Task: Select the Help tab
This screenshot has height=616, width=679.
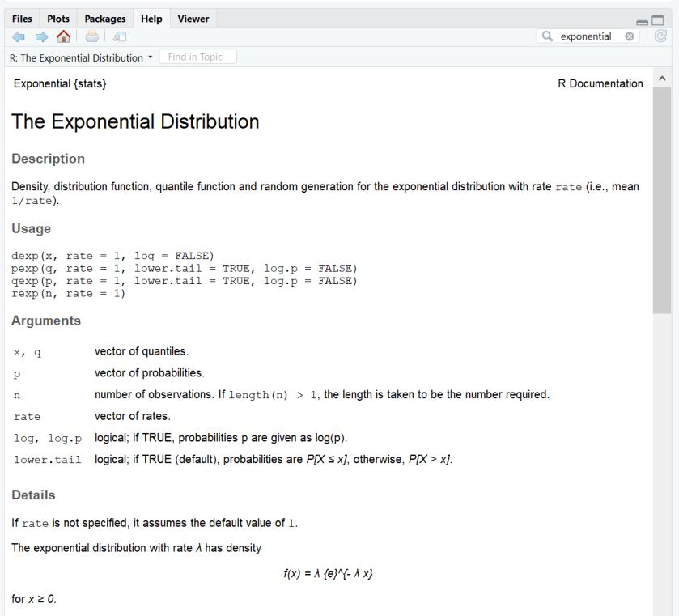Action: pyautogui.click(x=151, y=18)
